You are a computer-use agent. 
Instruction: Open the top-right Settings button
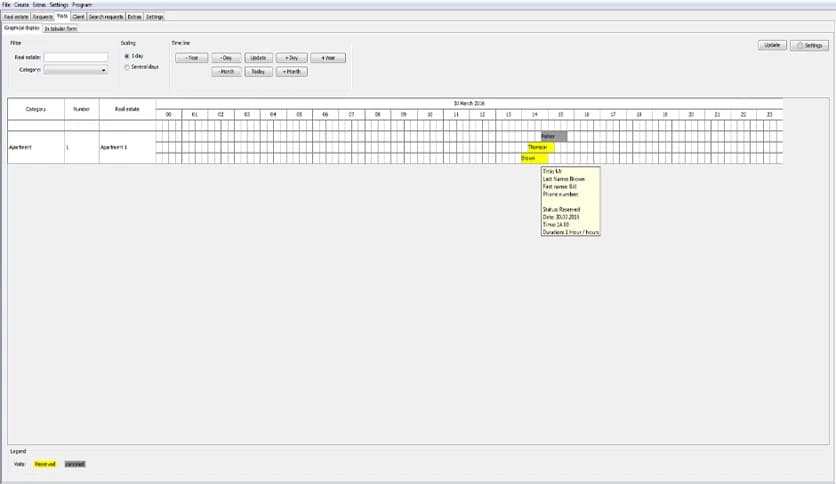pyautogui.click(x=809, y=45)
